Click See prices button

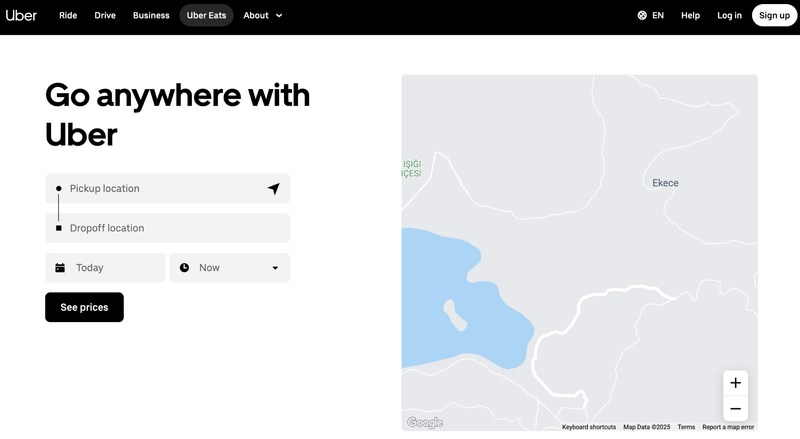[x=84, y=307]
